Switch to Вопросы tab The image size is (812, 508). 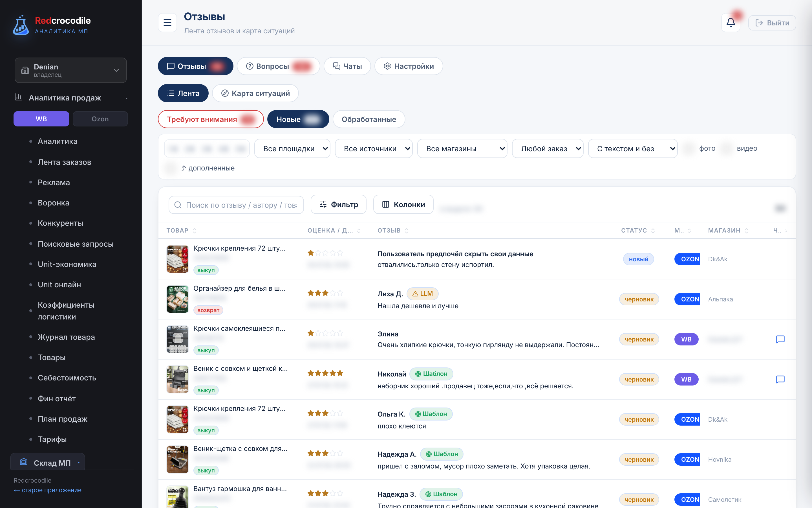[278, 66]
